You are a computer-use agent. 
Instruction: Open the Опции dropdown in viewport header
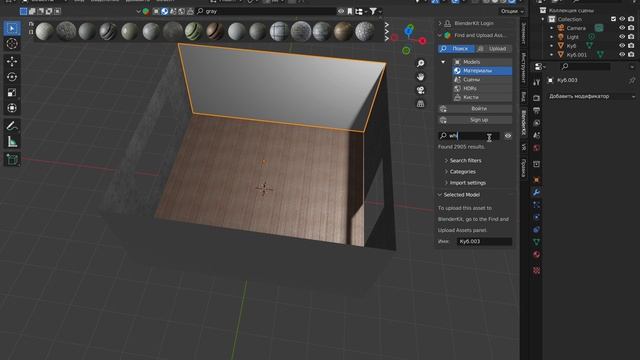512,11
